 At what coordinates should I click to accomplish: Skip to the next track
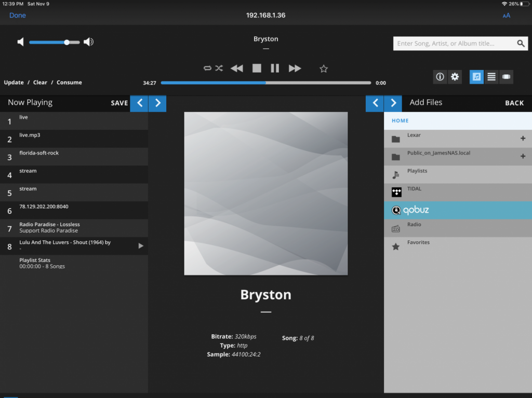(295, 68)
